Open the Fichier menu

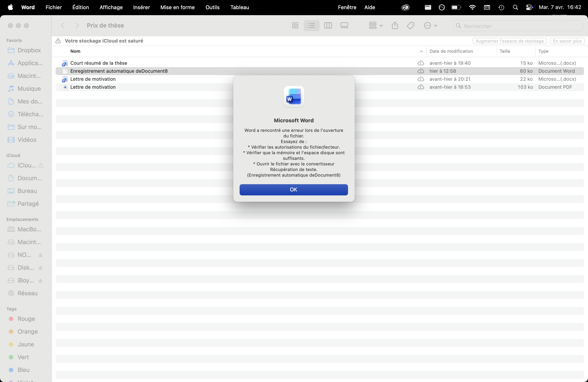(x=54, y=7)
